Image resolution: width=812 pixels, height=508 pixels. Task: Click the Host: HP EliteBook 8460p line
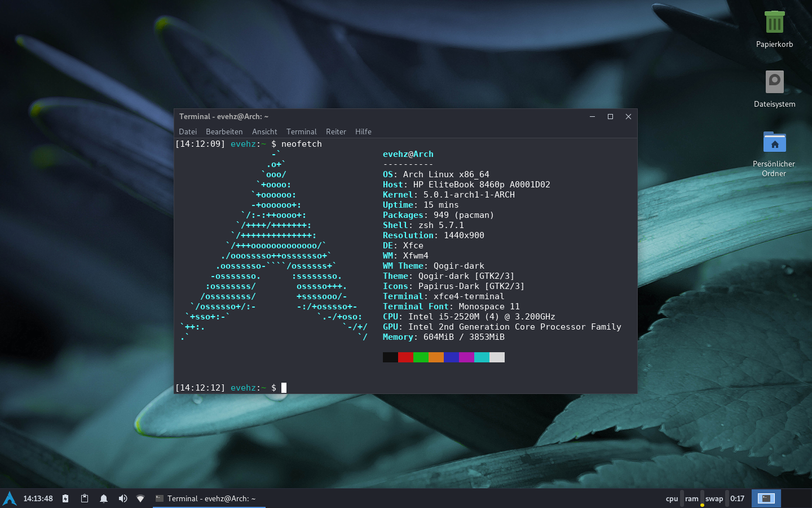point(466,185)
